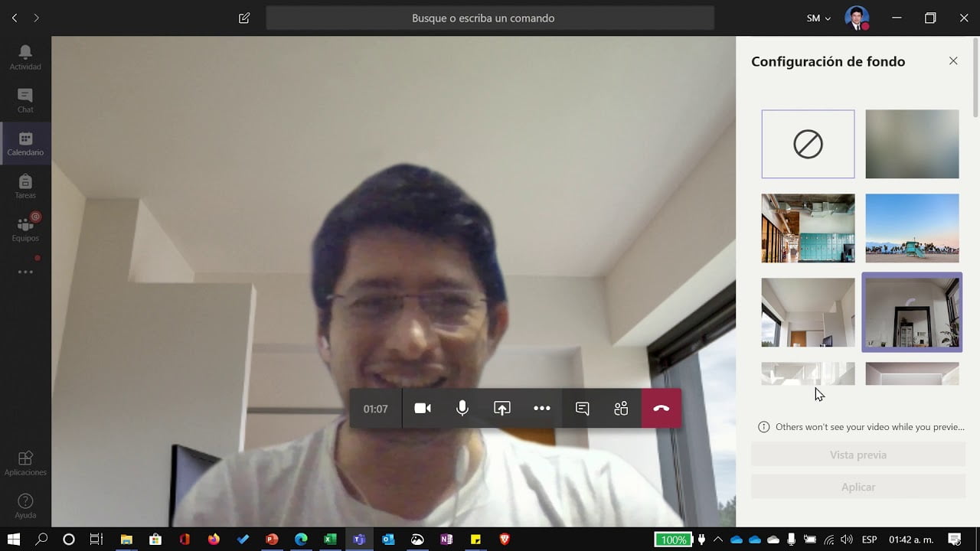Show the meeting conversation panel
Image resolution: width=980 pixels, height=551 pixels.
click(582, 408)
